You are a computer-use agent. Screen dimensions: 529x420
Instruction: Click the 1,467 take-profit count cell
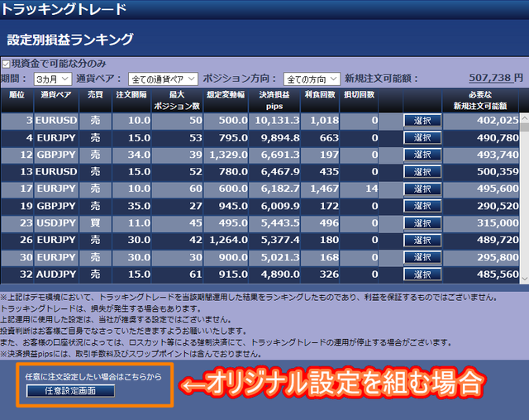(x=320, y=189)
